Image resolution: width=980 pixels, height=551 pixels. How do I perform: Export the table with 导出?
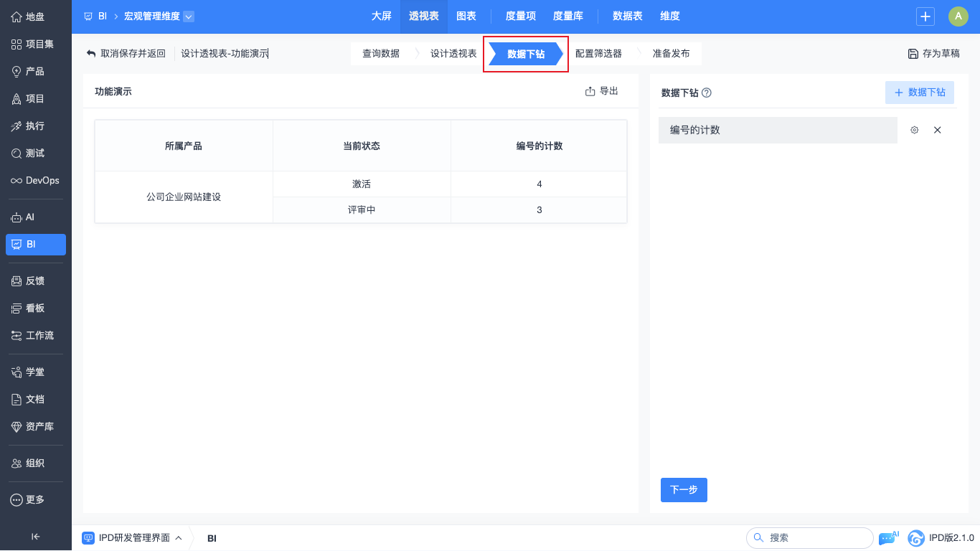602,91
